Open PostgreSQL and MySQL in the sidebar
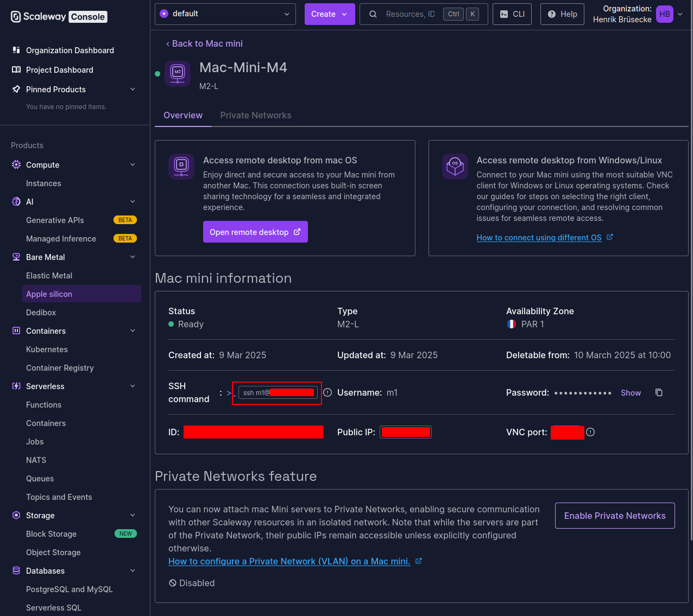 70,589
